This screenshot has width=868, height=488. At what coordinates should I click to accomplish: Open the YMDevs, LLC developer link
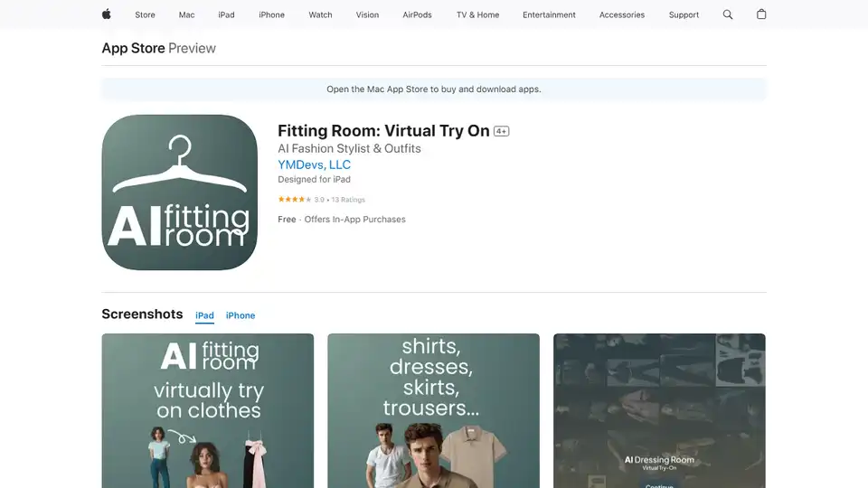point(314,164)
